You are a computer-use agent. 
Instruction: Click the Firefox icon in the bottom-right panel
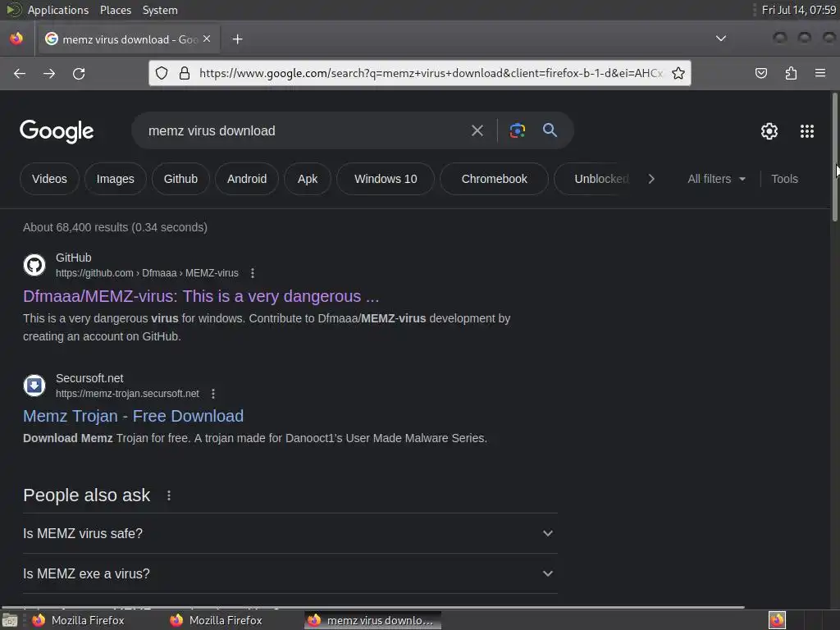coord(777,620)
